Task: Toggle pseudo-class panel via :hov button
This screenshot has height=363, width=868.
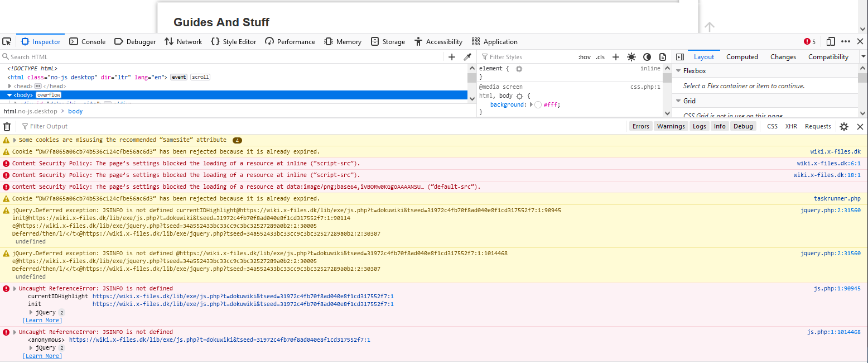Action: click(x=584, y=56)
